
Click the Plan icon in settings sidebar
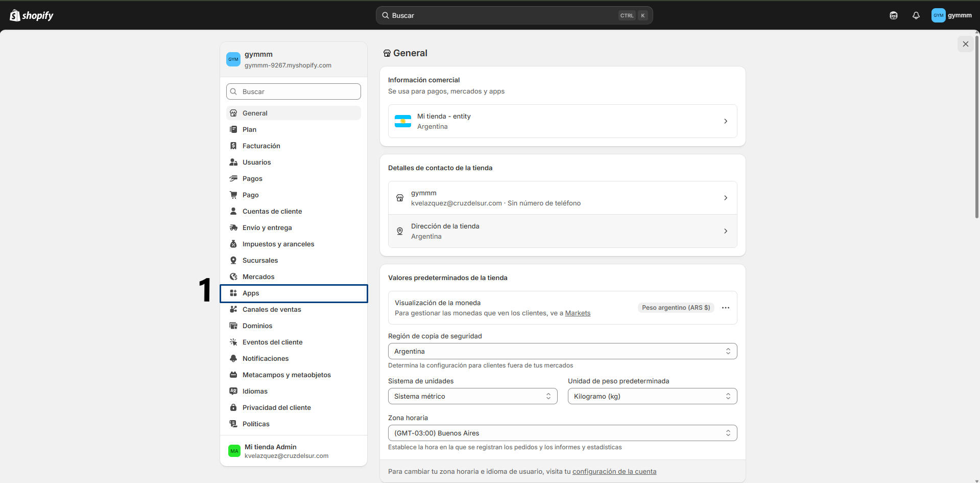tap(233, 129)
